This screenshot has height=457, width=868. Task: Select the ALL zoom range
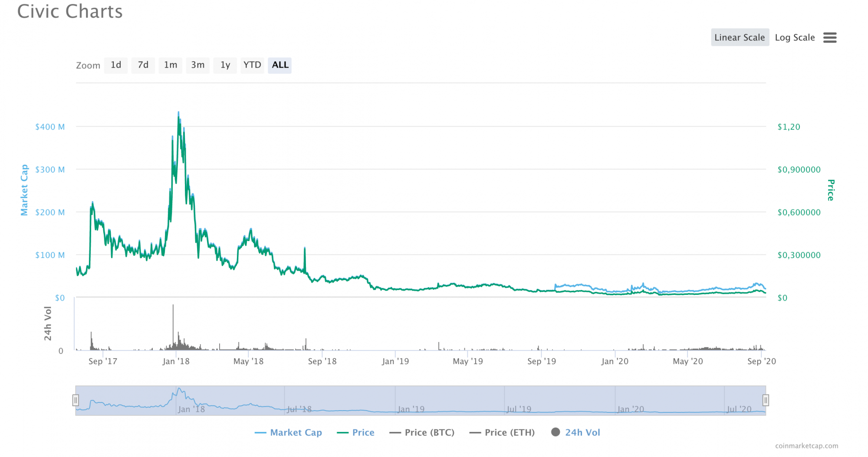pos(280,65)
